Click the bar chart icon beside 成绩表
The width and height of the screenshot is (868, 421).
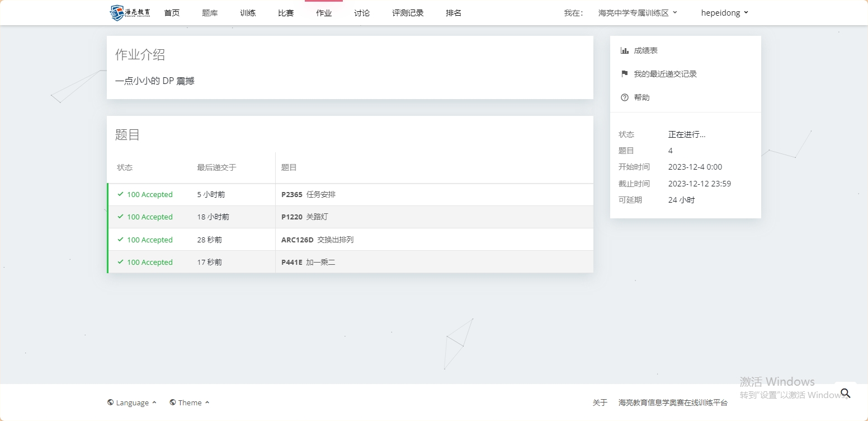[625, 50]
